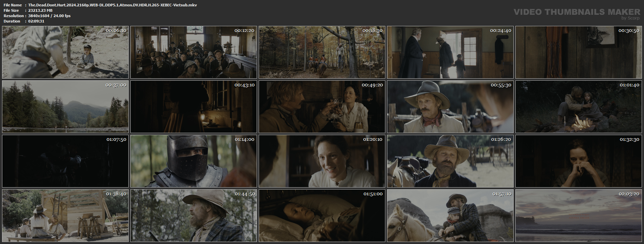Viewport: 644px width, 244px height.
Task: Open the sunset beach thumbnail at 02:03:20
Action: (x=578, y=215)
